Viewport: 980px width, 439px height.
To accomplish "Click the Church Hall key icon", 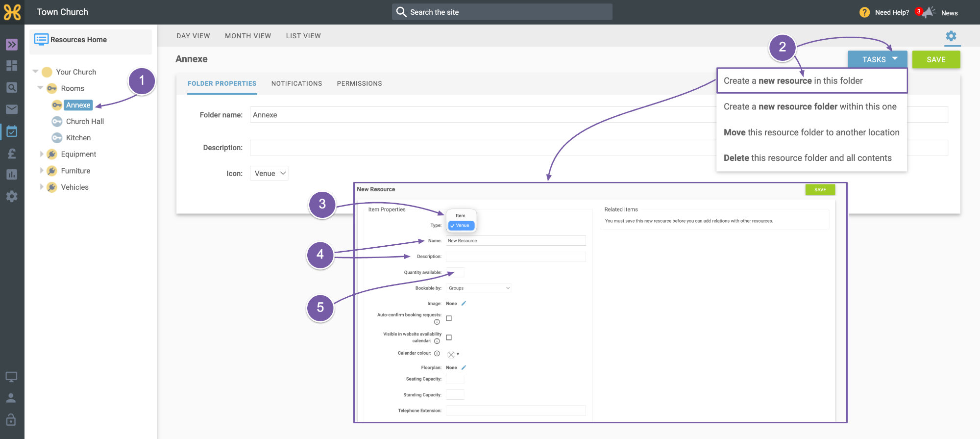I will [x=57, y=121].
